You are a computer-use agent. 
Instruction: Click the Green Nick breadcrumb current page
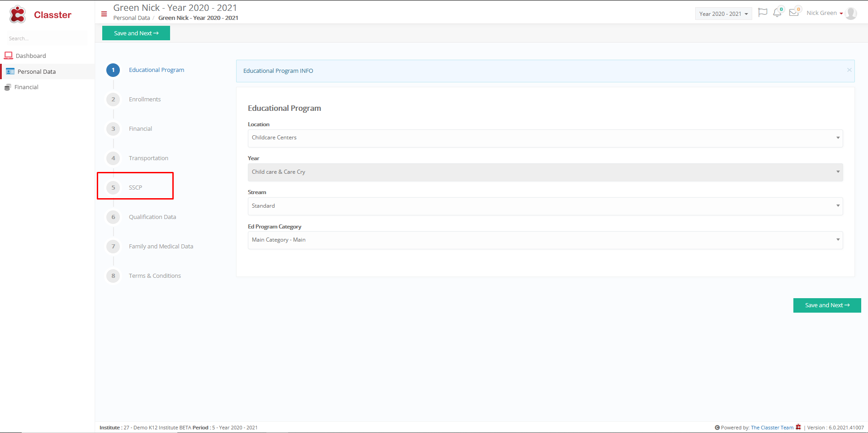198,18
